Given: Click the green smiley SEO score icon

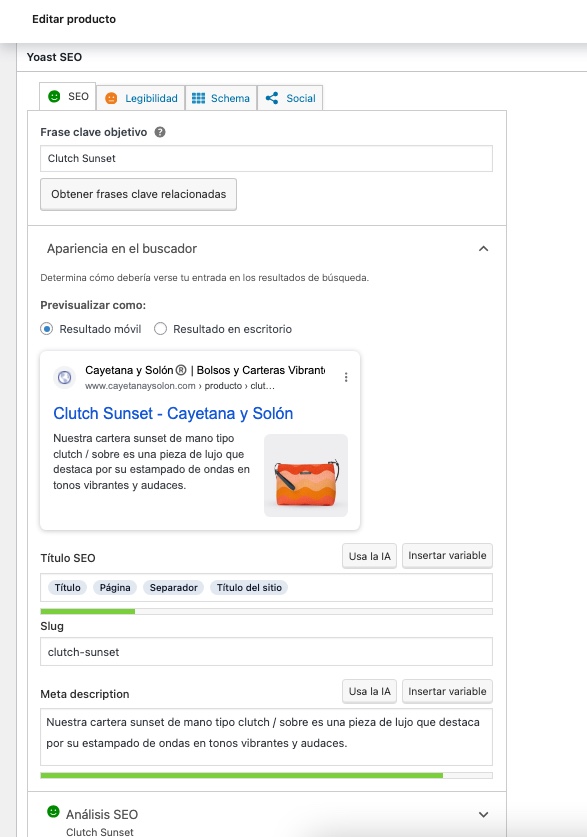Looking at the screenshot, I should (54, 97).
